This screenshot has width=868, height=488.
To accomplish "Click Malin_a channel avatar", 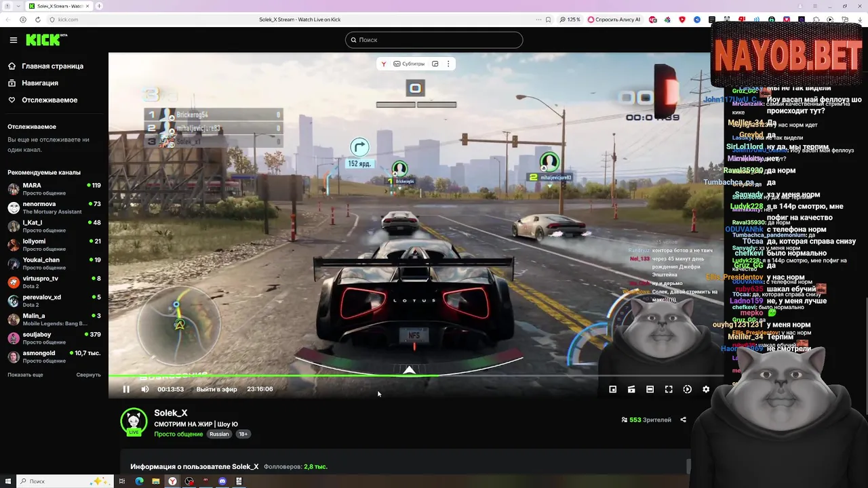I will (14, 319).
